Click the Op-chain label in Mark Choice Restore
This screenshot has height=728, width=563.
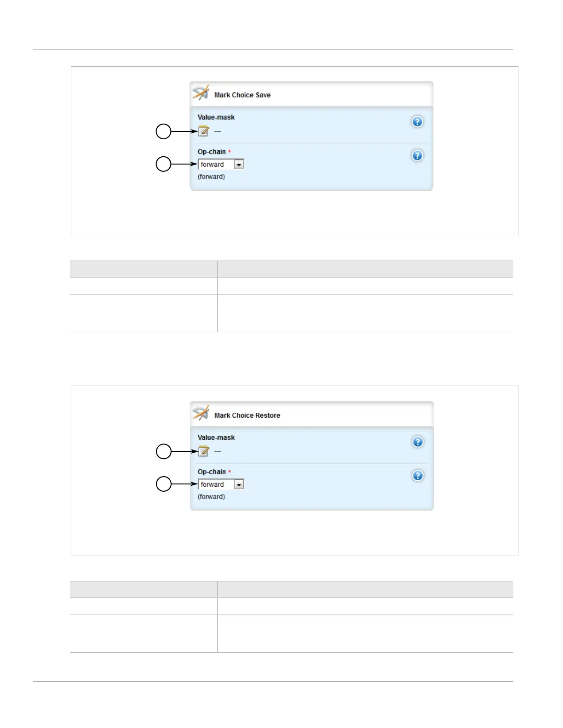point(212,472)
